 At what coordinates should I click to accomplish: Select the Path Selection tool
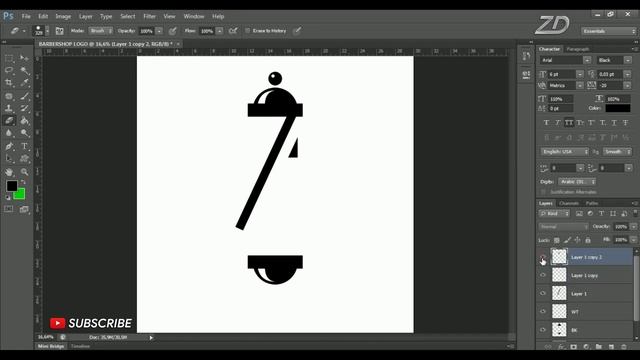tap(9, 159)
